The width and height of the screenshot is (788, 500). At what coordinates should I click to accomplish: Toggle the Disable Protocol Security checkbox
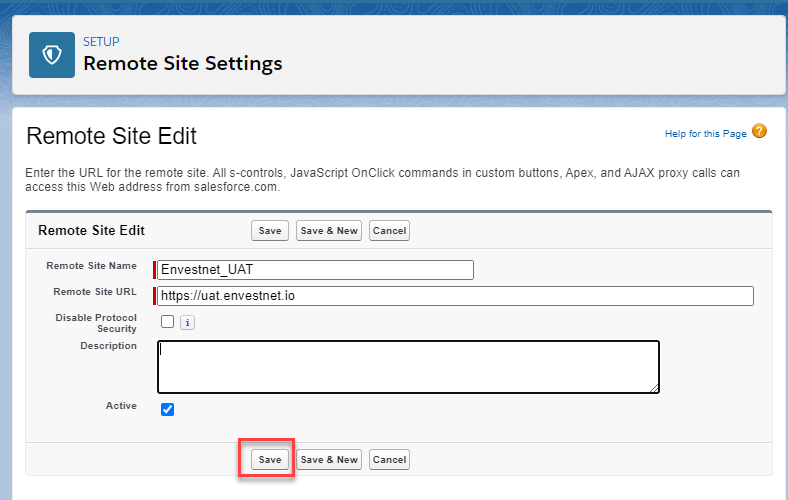click(x=167, y=322)
